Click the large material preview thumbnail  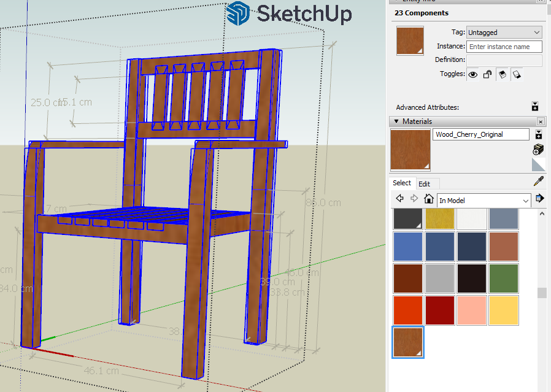[x=410, y=150]
